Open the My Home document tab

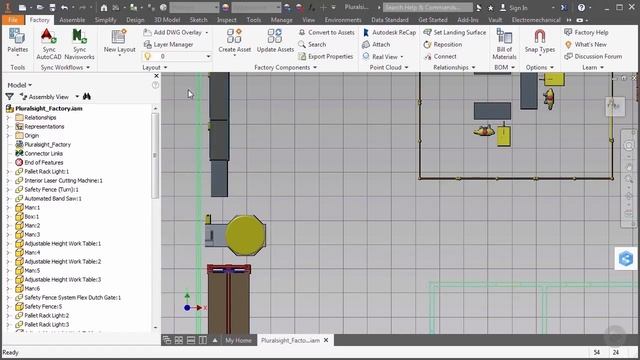(238, 340)
